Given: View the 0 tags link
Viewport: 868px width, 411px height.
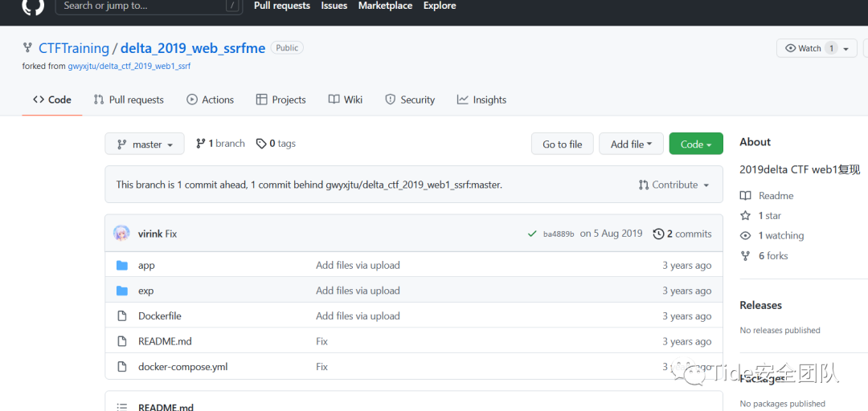Looking at the screenshot, I should click(x=276, y=144).
